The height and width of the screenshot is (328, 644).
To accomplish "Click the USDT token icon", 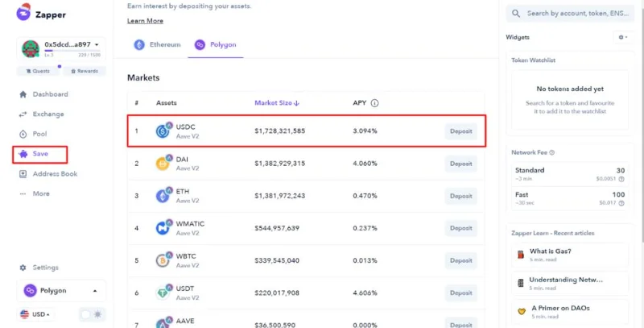I will click(x=164, y=293).
